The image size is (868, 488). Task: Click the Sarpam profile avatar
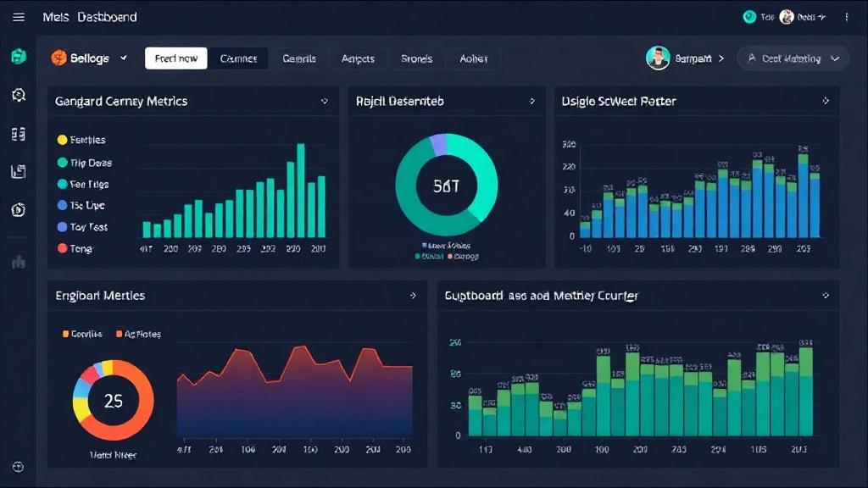point(658,58)
